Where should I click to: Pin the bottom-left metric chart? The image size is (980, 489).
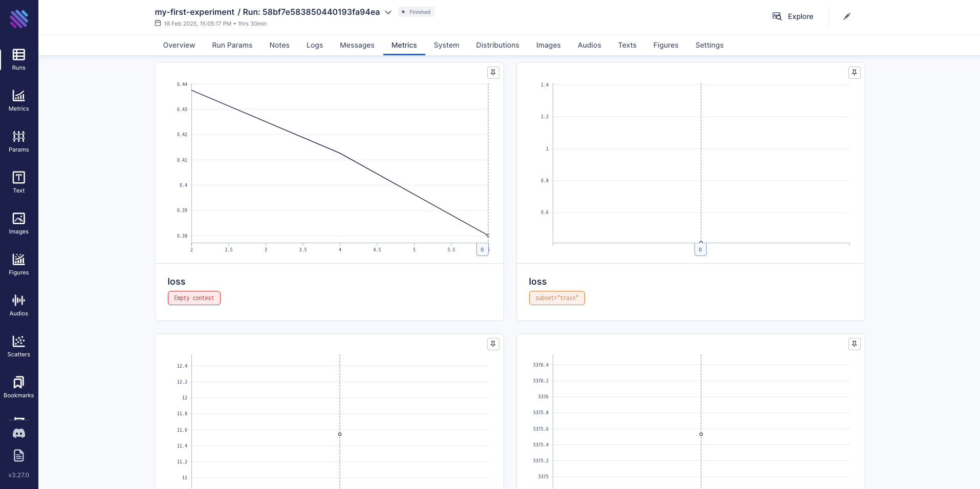(x=493, y=344)
